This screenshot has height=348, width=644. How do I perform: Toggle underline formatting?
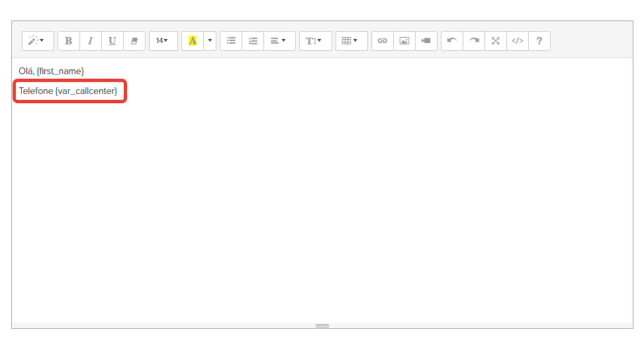(113, 41)
